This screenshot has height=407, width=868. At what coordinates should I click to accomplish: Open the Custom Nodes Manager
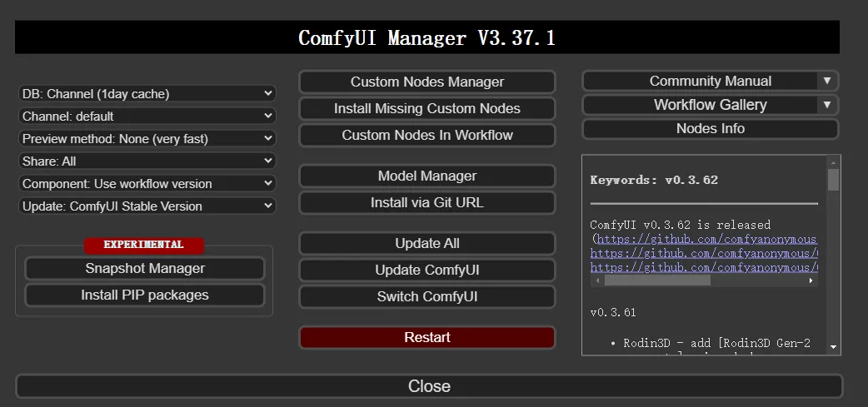(x=427, y=82)
